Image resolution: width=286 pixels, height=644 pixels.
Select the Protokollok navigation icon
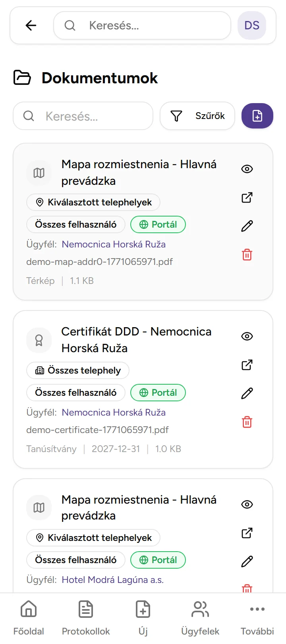click(x=85, y=609)
